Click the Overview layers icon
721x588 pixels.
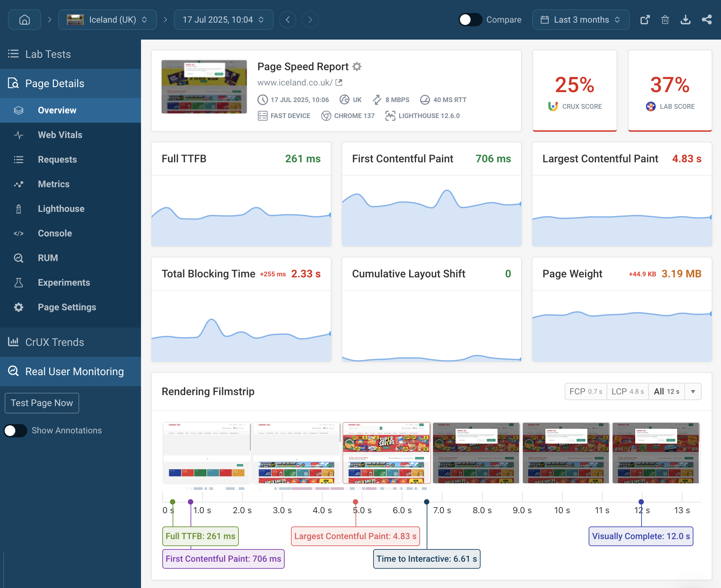[x=19, y=110]
